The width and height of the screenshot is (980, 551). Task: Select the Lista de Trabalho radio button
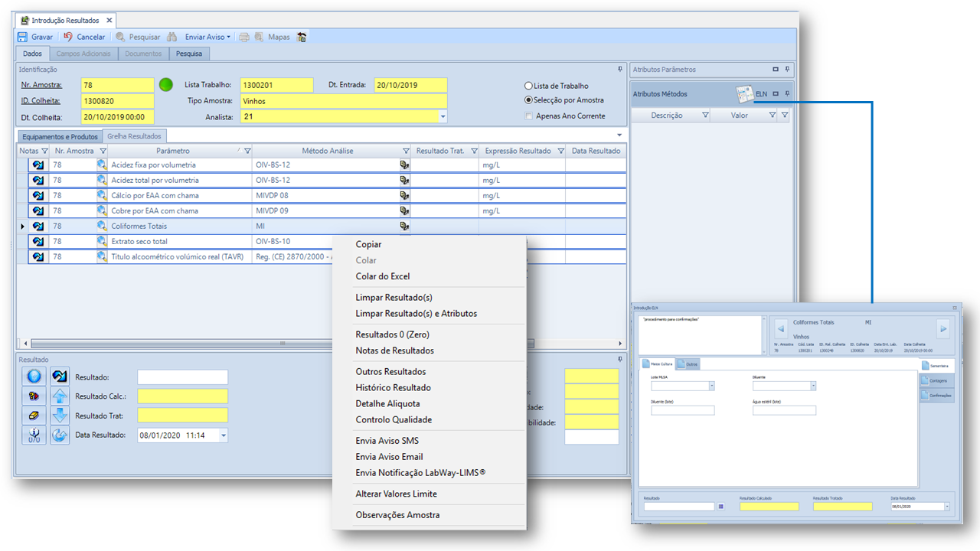[x=528, y=86]
